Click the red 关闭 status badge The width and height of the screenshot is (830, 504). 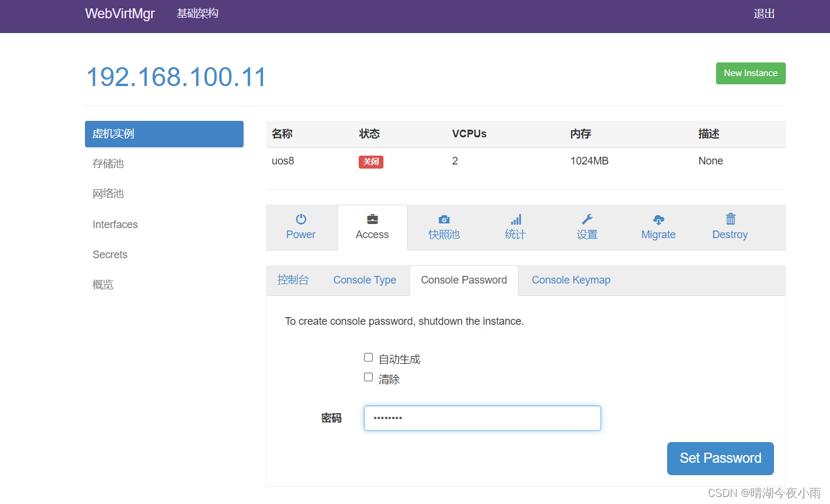click(x=371, y=162)
